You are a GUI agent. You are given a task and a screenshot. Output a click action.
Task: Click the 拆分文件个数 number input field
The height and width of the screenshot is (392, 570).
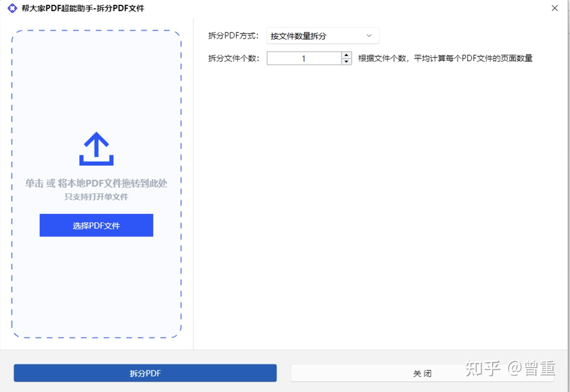point(303,58)
